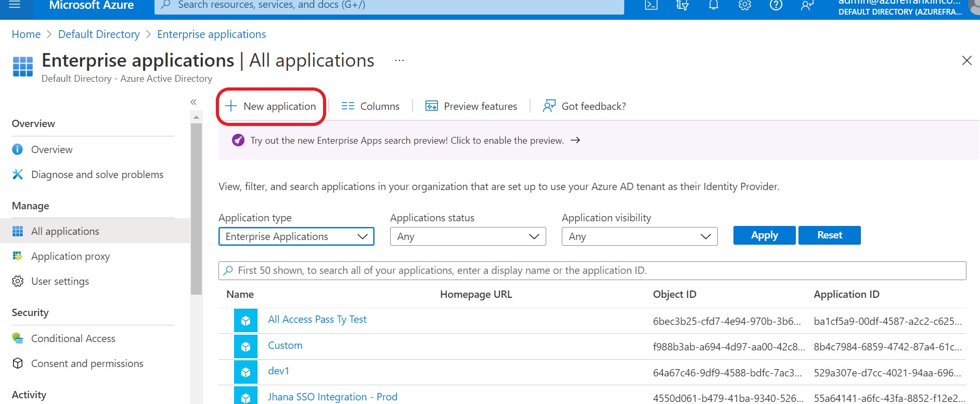Image resolution: width=980 pixels, height=404 pixels.
Task: Collapse the left navigation with double chevron
Action: pos(194,102)
